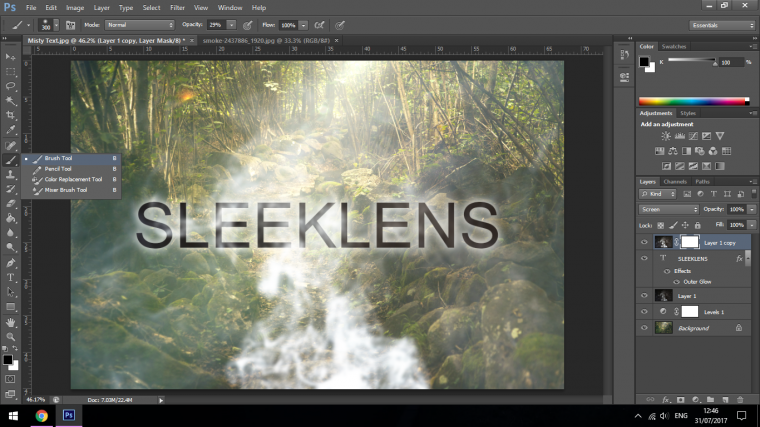Screen dimensions: 760x427
Task: Select the Move tool
Action: point(10,57)
